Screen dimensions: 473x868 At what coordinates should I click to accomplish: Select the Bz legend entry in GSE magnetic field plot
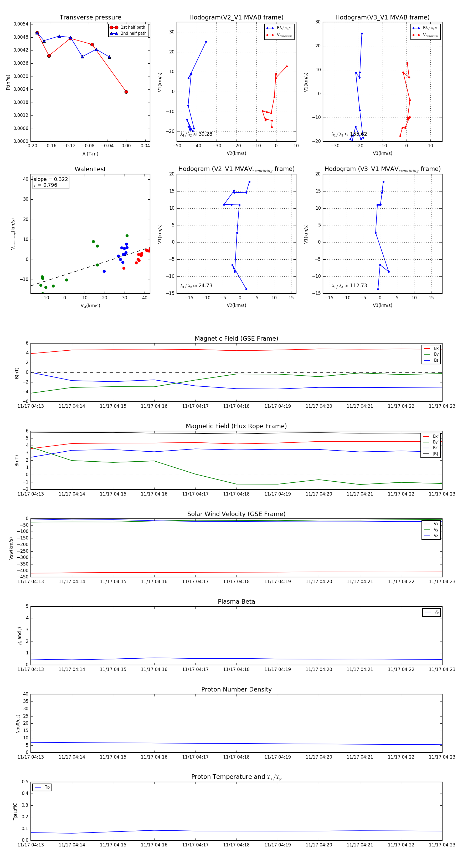click(x=431, y=360)
